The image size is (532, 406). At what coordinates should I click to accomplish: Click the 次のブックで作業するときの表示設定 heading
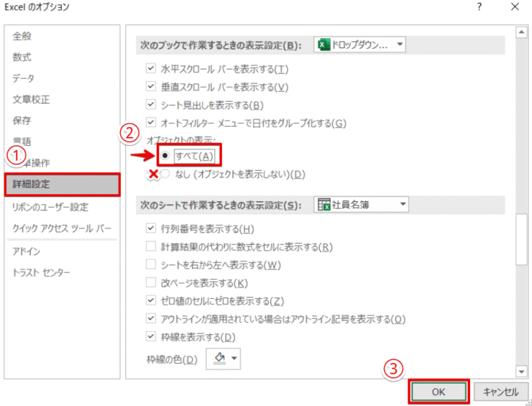[x=221, y=45]
